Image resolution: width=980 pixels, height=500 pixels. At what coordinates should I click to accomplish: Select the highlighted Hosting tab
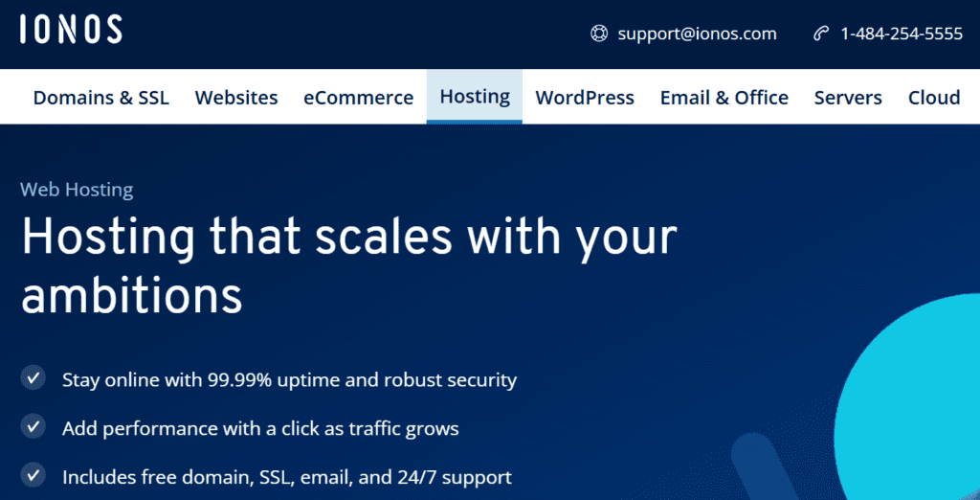(475, 97)
